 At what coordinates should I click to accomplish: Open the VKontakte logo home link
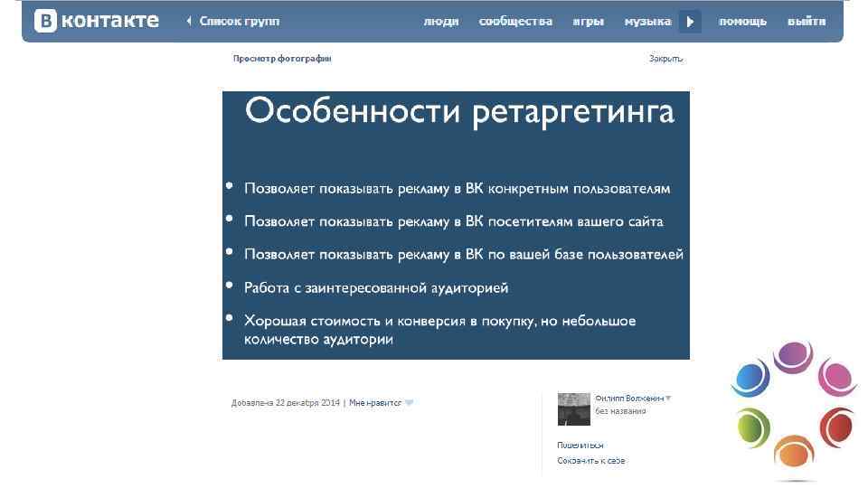click(x=97, y=21)
